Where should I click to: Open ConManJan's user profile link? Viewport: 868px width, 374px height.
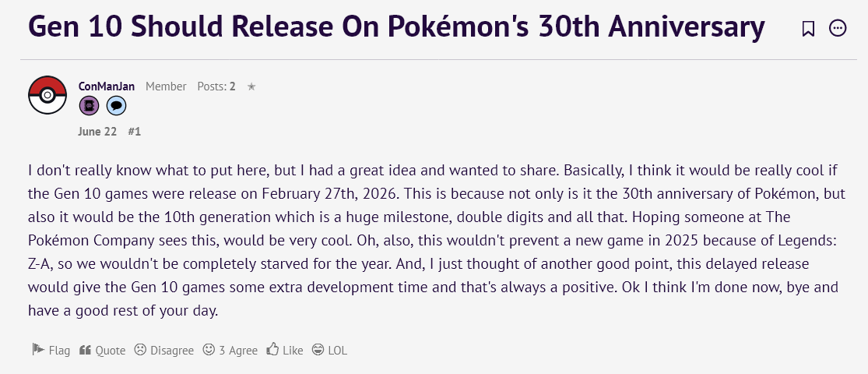(x=107, y=86)
